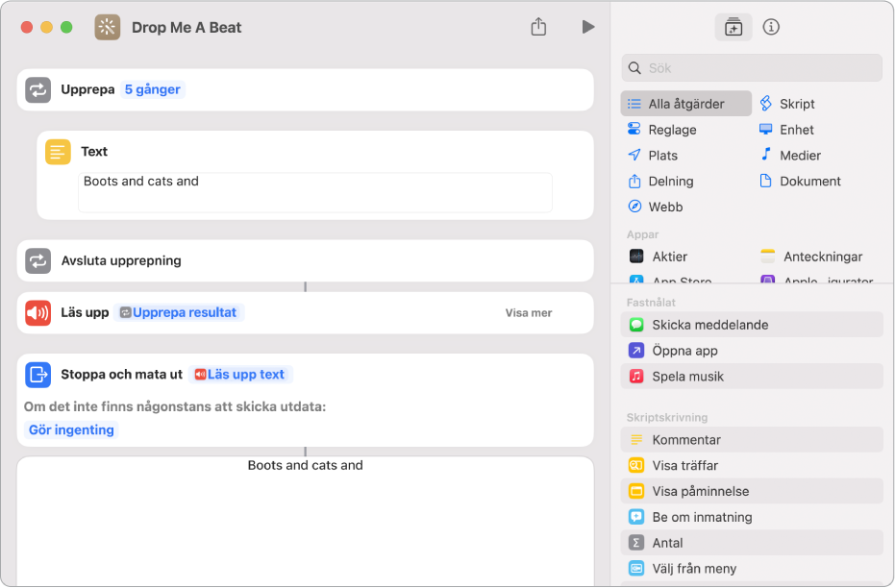Add the Välj från meny action
Viewport: 895px width, 588px height.
752,569
